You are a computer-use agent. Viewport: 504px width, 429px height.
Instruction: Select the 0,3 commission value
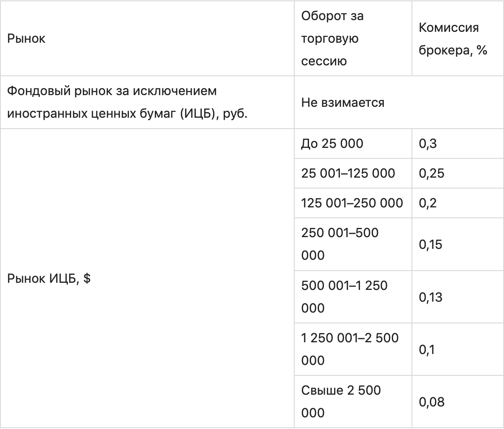(427, 144)
